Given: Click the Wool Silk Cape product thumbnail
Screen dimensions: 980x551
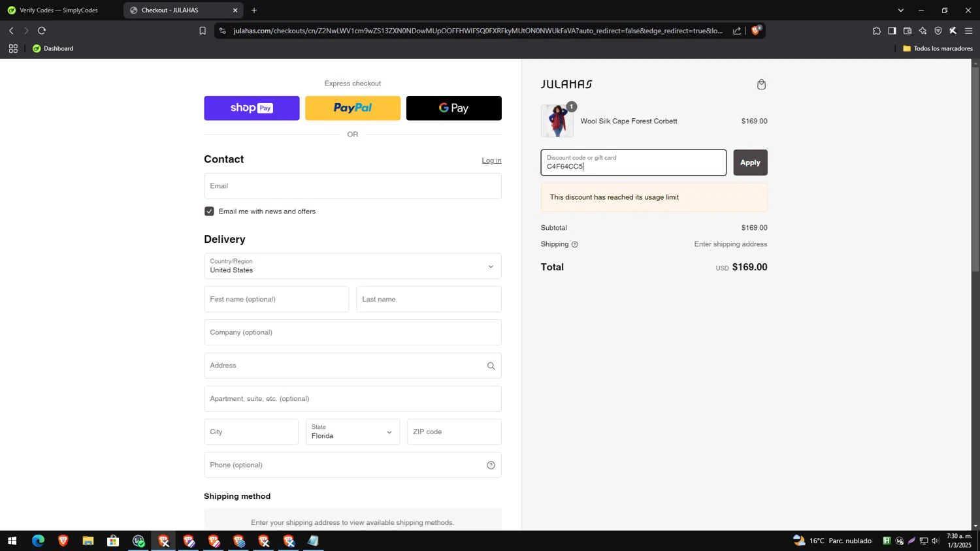Looking at the screenshot, I should coord(557,121).
